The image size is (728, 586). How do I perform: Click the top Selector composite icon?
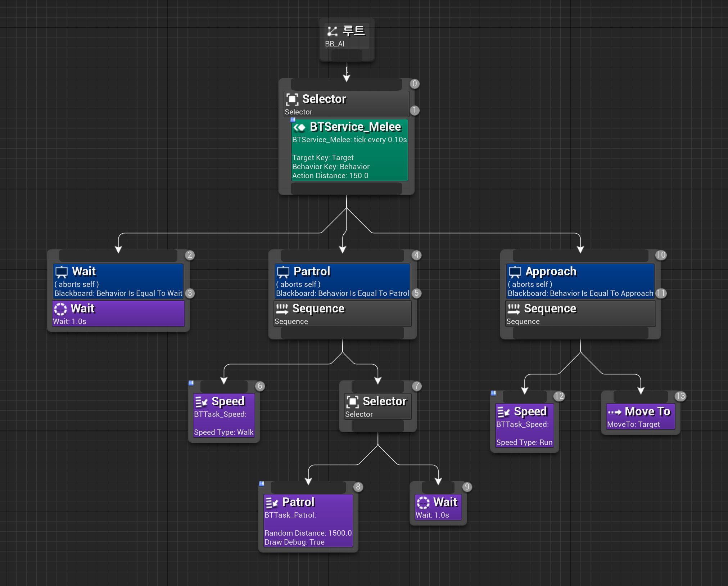pos(292,99)
